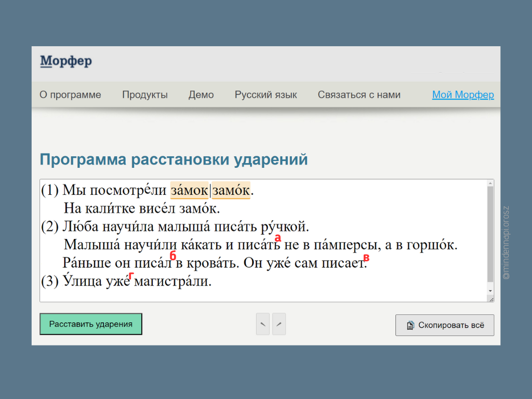Click the word кали́тке in the text

point(110,208)
